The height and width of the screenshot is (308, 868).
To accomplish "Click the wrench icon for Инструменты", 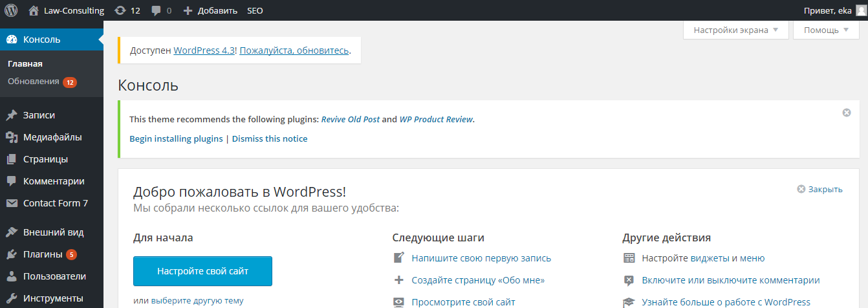I will [x=12, y=298].
